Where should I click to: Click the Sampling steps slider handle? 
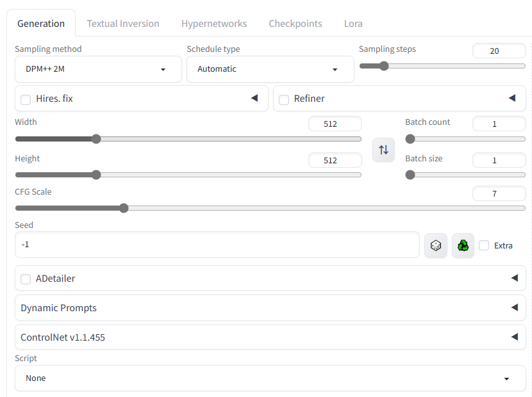384,66
